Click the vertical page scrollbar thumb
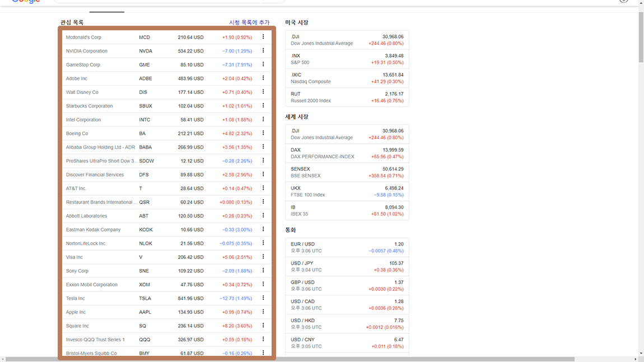This screenshot has height=362, width=644. (641, 37)
